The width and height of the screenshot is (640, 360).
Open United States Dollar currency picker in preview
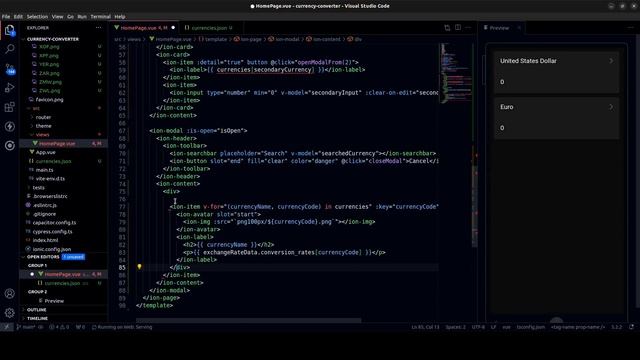[556, 61]
